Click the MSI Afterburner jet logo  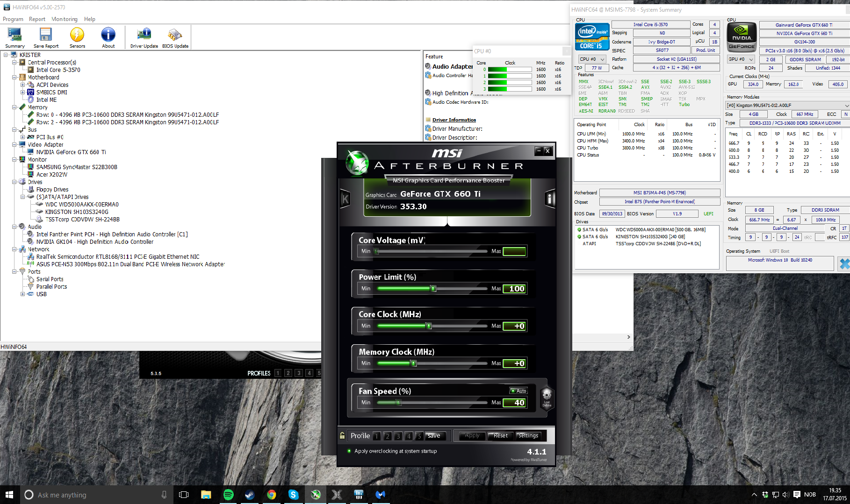tap(358, 163)
